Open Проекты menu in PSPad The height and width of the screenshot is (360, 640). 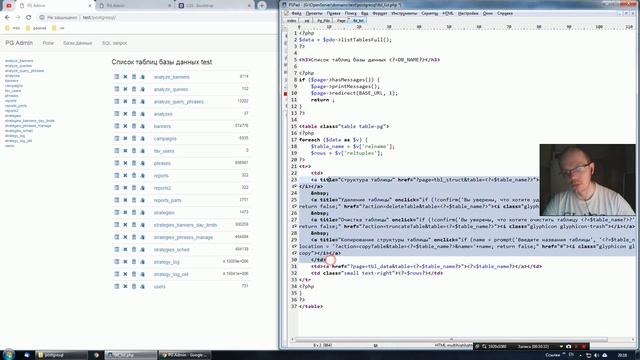pyautogui.click(x=314, y=13)
